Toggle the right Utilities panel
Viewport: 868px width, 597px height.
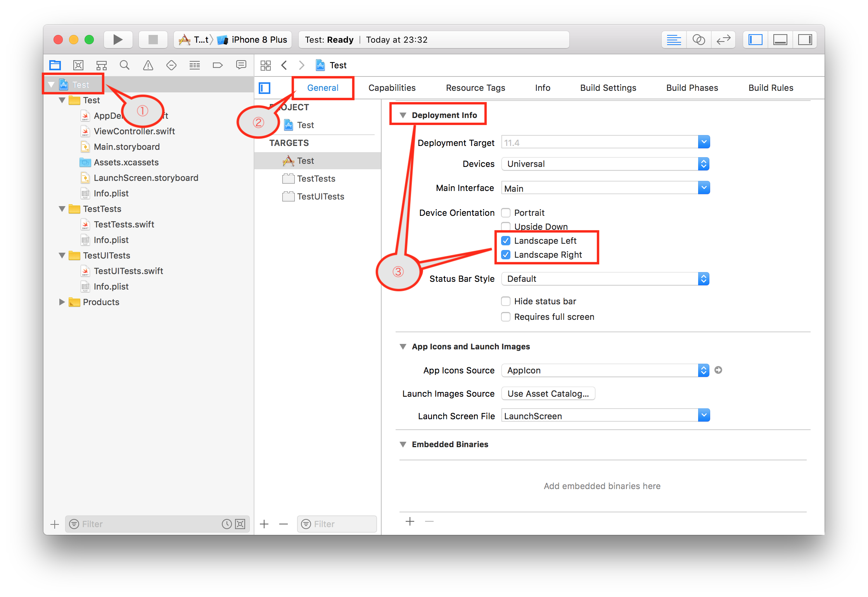[x=805, y=39]
